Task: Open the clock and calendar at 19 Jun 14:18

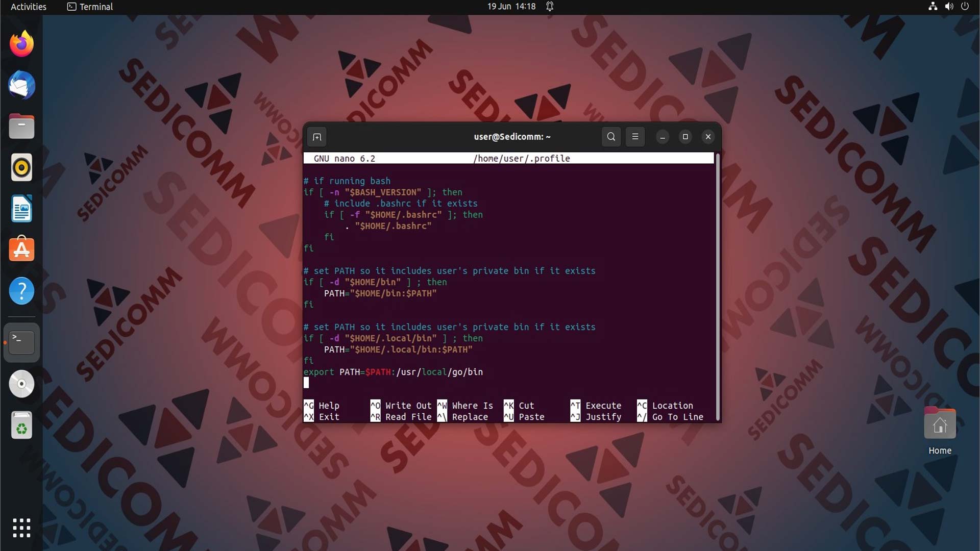Action: (x=511, y=7)
